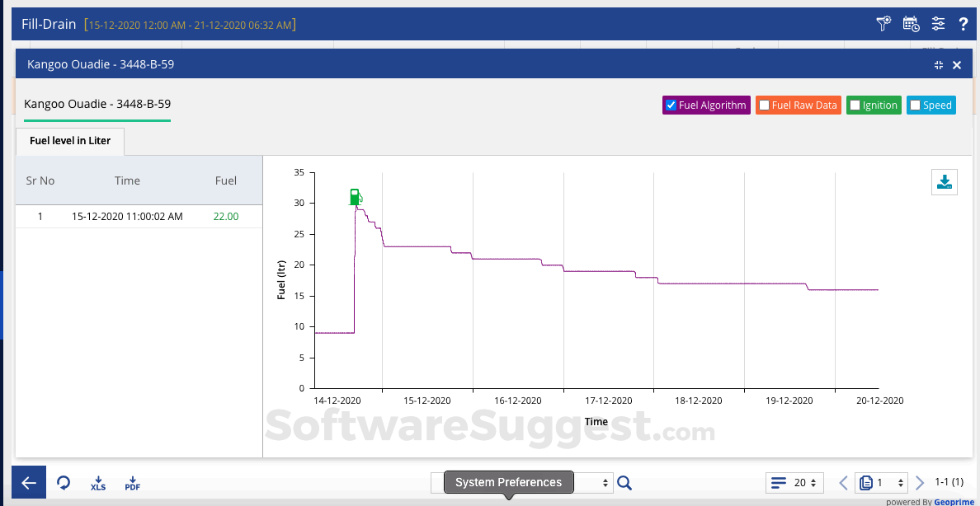Click the back arrow button
The image size is (980, 506).
[28, 482]
